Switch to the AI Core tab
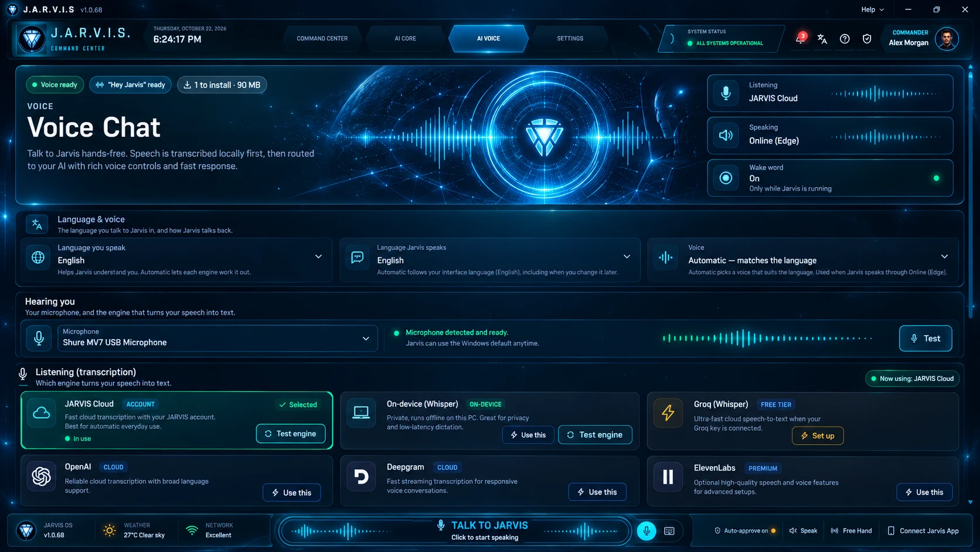 (x=405, y=39)
